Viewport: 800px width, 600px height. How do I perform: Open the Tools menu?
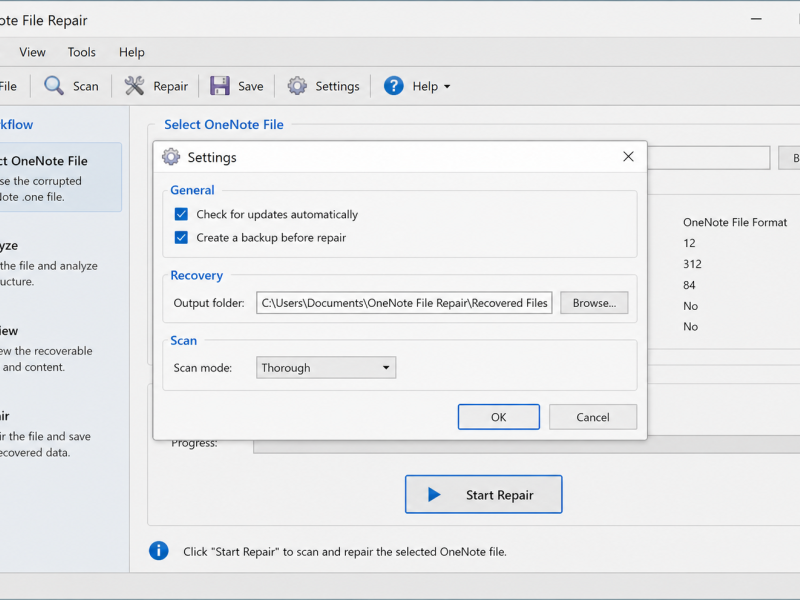pyautogui.click(x=82, y=52)
